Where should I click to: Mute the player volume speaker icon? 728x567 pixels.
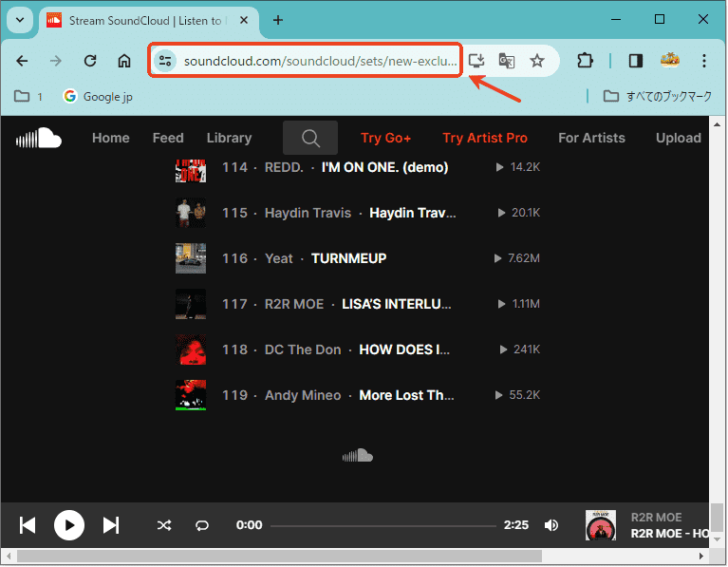(x=551, y=525)
